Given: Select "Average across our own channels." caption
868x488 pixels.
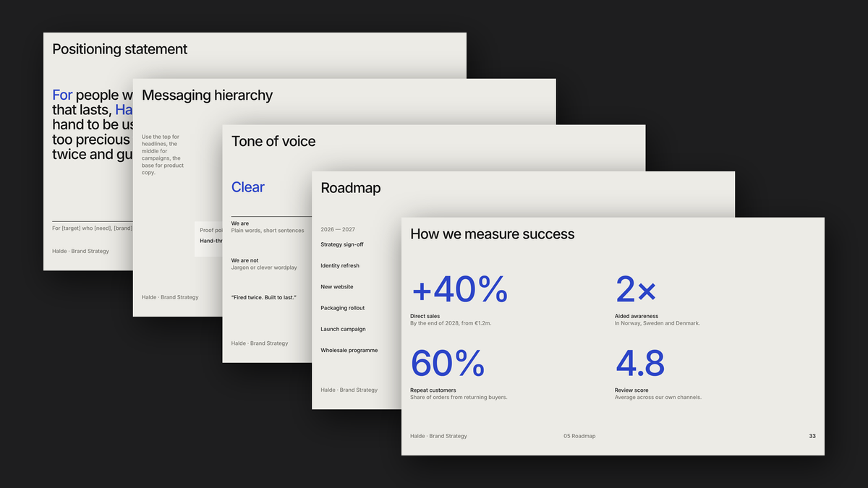Looking at the screenshot, I should [658, 397].
